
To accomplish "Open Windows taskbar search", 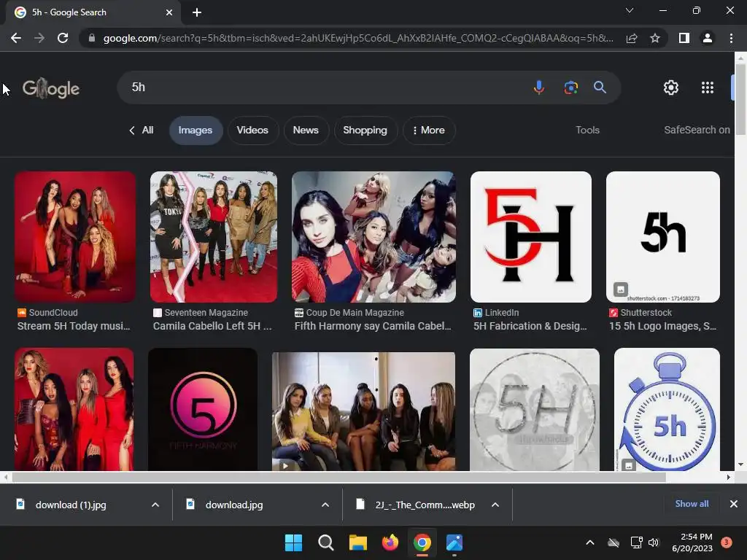I will (x=326, y=542).
